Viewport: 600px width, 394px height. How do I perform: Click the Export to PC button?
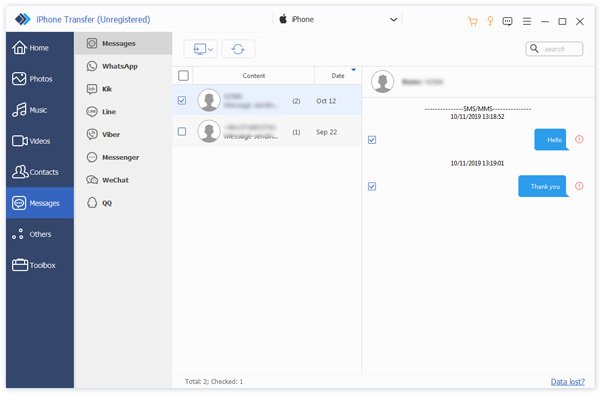coord(201,49)
